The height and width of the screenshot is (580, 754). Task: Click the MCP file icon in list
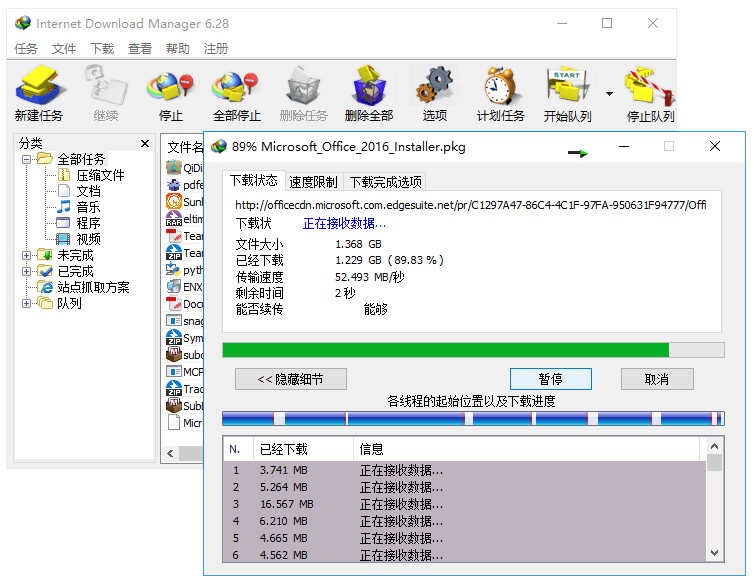click(x=174, y=372)
